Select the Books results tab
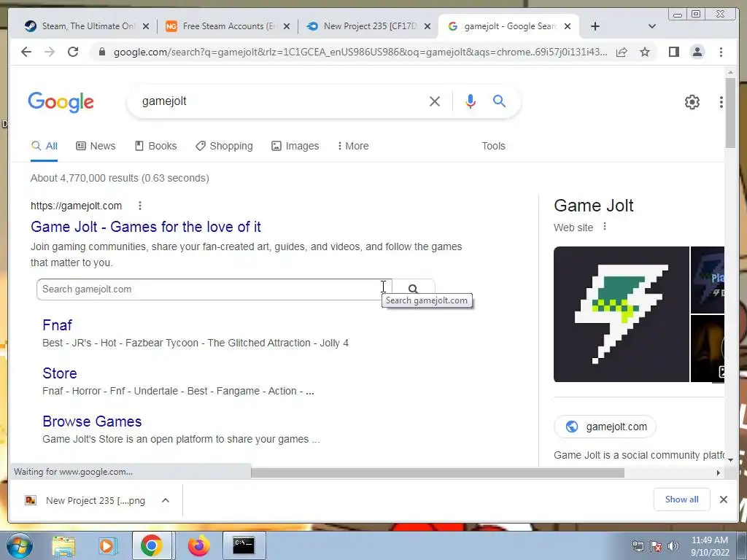Viewport: 747px width, 560px height. 156,146
